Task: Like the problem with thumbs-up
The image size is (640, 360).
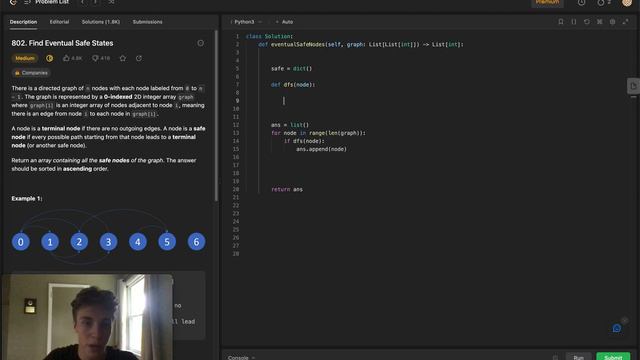Action: pyautogui.click(x=72, y=58)
